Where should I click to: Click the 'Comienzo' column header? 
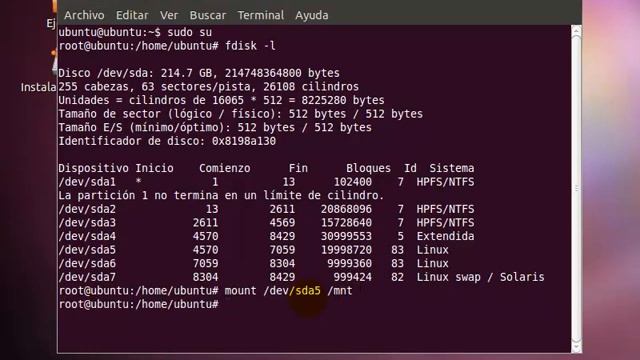click(x=224, y=168)
